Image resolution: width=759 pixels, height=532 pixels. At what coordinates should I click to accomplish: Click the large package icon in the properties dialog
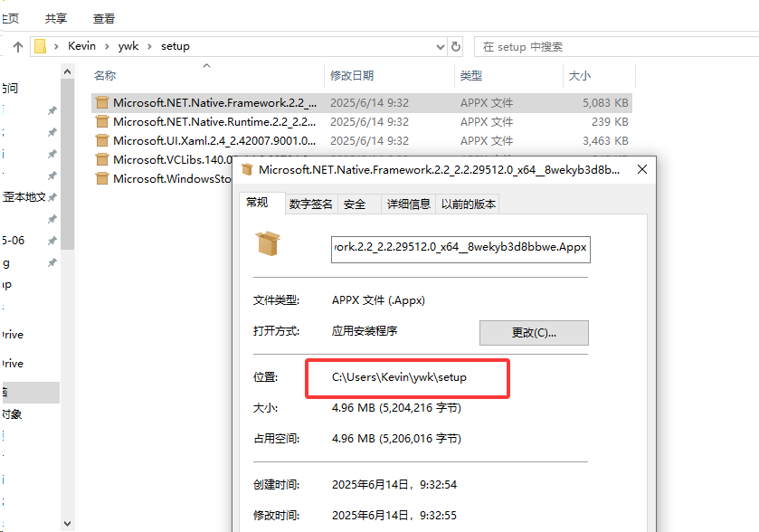pyautogui.click(x=269, y=243)
